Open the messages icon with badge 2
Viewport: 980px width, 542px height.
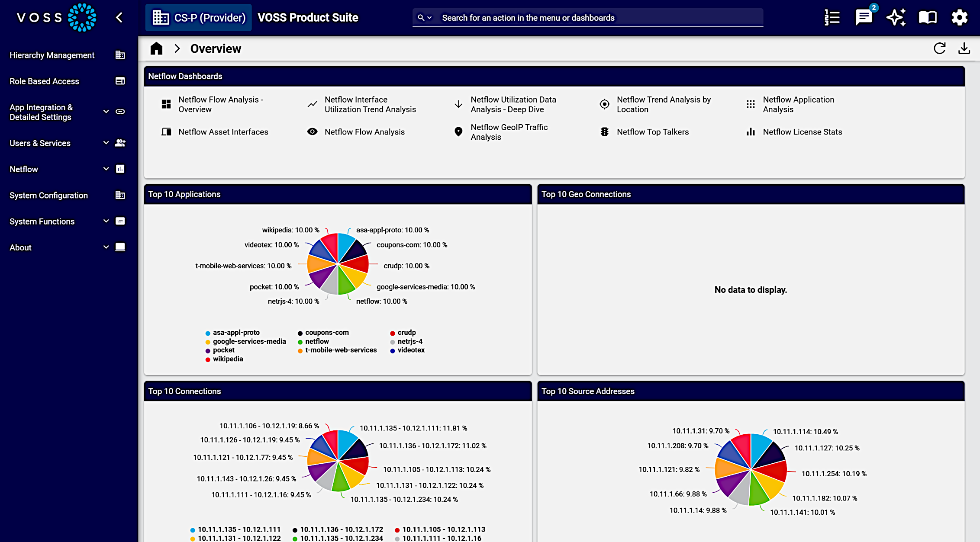[x=864, y=18]
